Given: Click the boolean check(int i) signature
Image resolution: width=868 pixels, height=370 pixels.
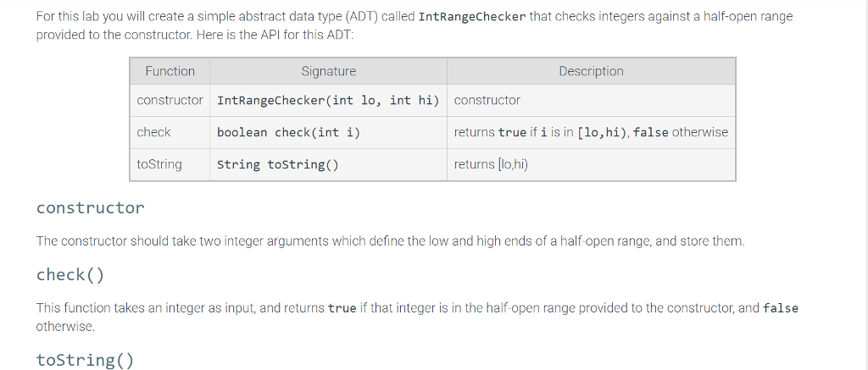Looking at the screenshot, I should point(288,133).
